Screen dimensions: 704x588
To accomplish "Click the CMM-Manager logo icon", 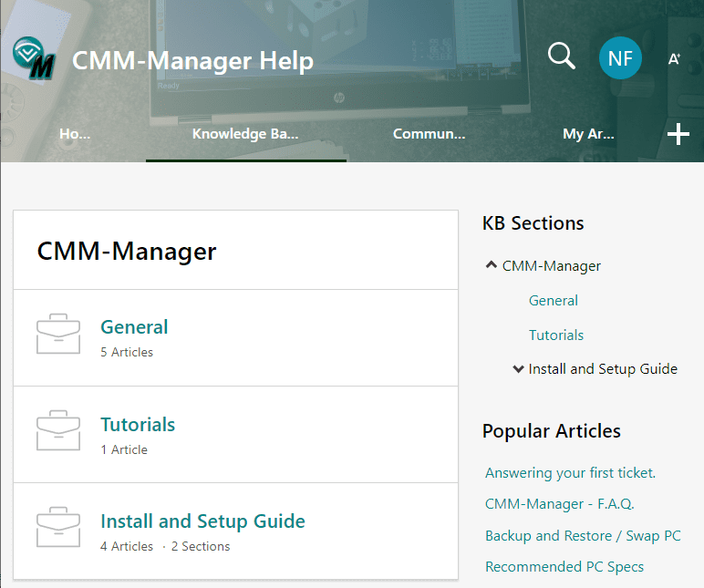I will [34, 58].
